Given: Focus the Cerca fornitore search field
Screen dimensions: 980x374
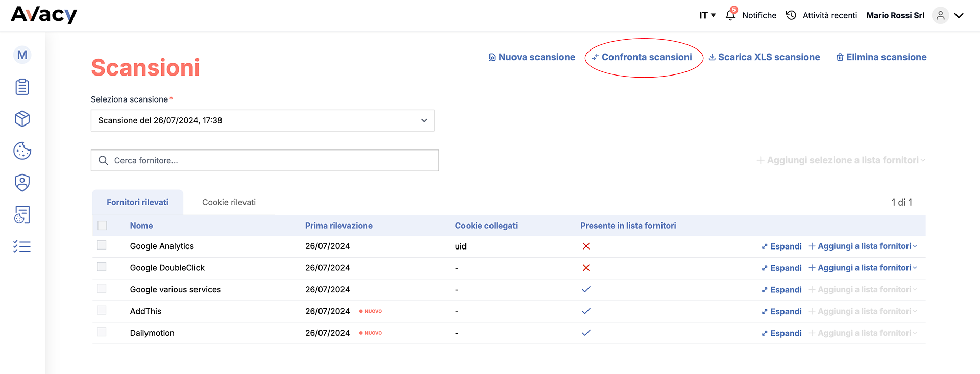Looking at the screenshot, I should coord(265,160).
